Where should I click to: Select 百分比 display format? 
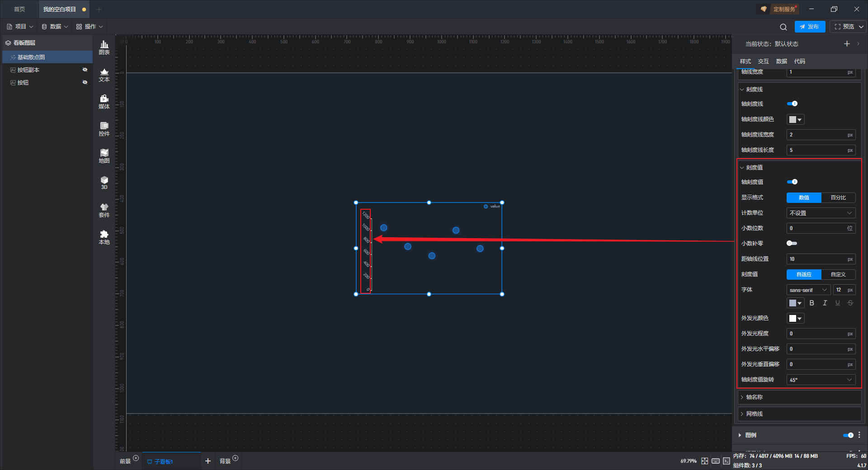click(x=838, y=197)
